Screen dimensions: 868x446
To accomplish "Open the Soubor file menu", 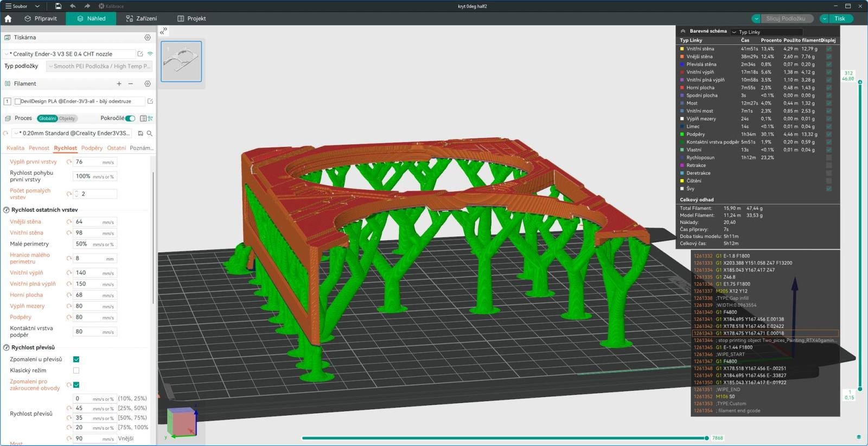I will point(16,6).
